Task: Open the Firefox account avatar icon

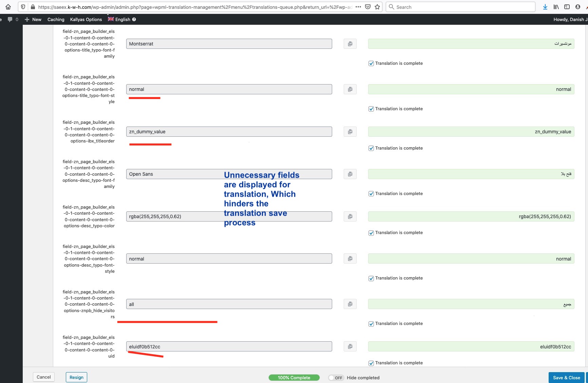Action: coord(578,7)
